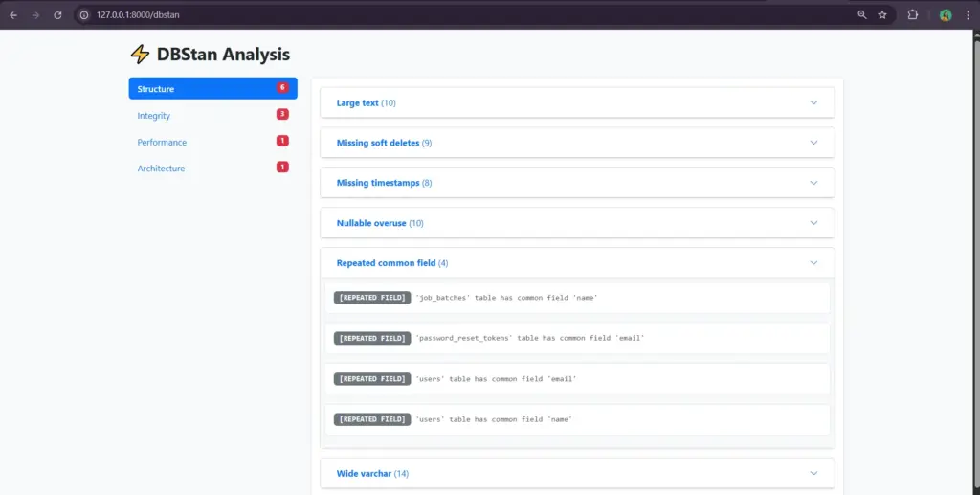This screenshot has height=495, width=980.
Task: Click the browser forward arrow
Action: [35, 15]
